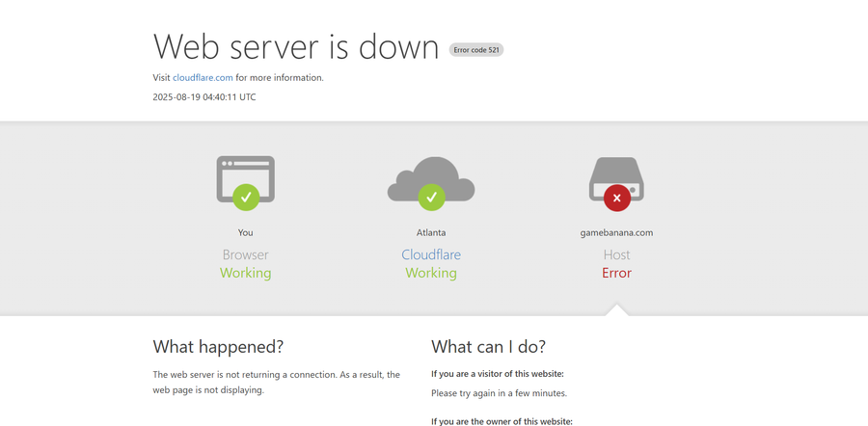868x426 pixels.
Task: Click the What can I do? heading
Action: [x=488, y=346]
